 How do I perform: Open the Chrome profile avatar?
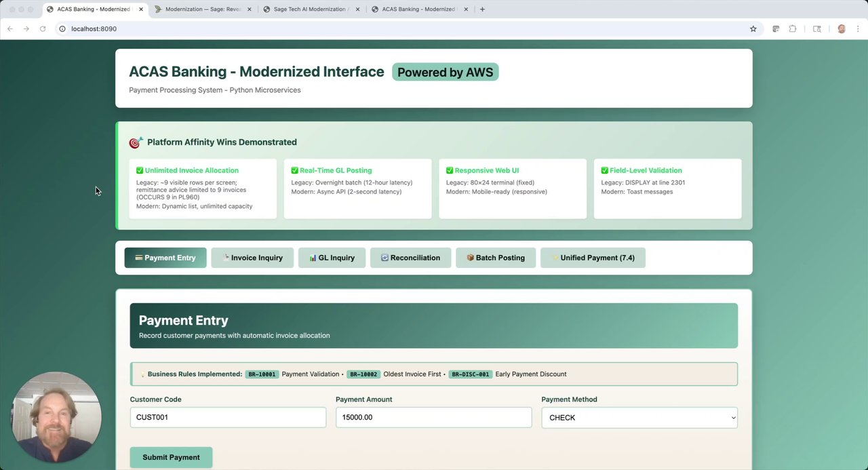842,29
